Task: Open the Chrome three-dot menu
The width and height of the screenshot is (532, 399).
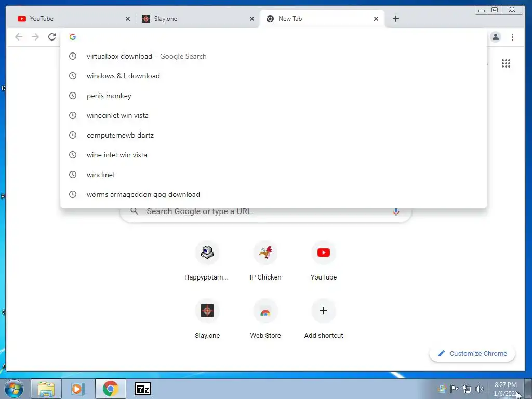Action: tap(512, 37)
